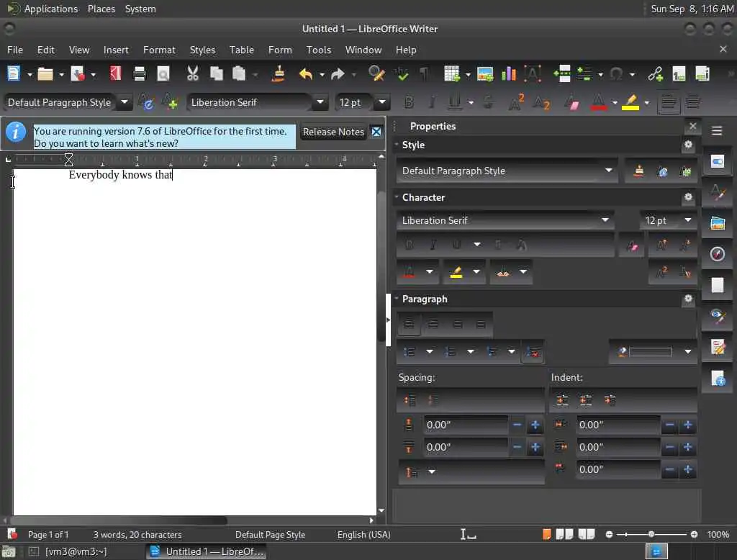Open the Tools menu

point(319,50)
